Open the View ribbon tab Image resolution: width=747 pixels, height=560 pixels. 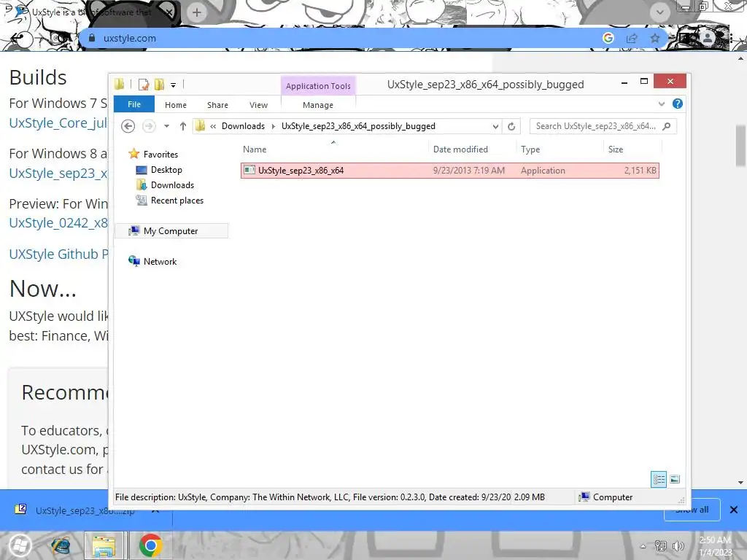click(x=258, y=105)
